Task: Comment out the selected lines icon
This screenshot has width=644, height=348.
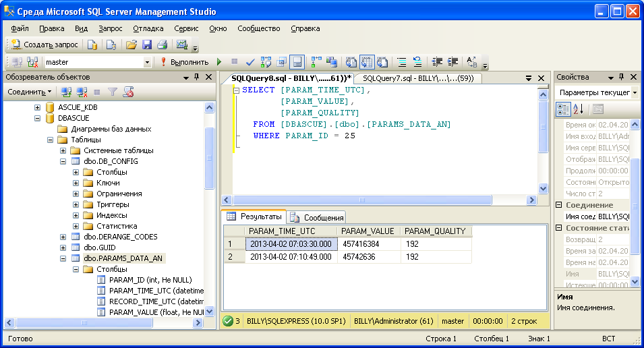Action: (x=402, y=62)
